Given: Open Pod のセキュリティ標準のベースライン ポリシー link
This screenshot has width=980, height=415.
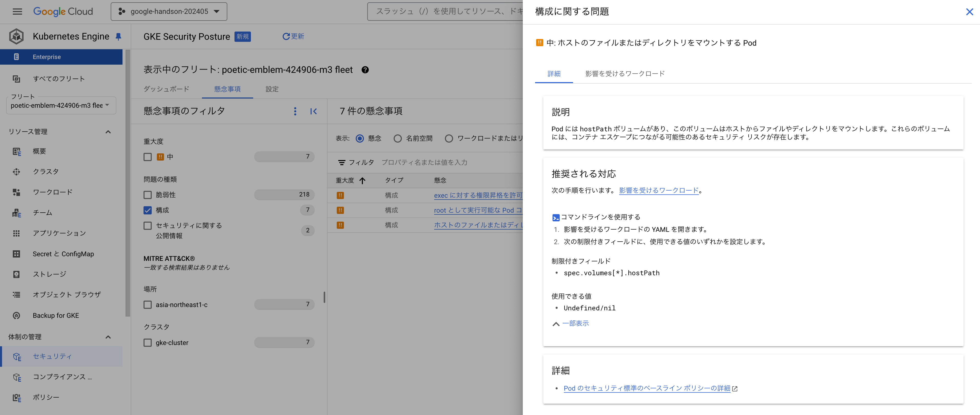Looking at the screenshot, I should 647,388.
